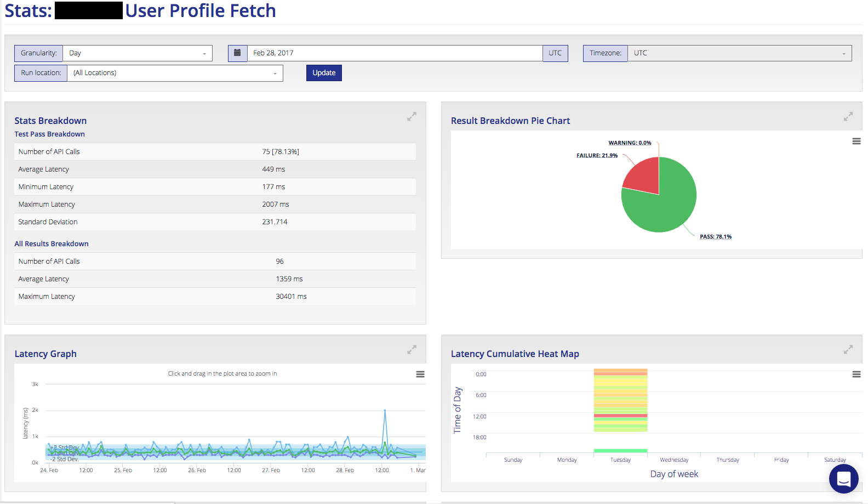Expand the Result Breakdown Pie Chart panel
The height and width of the screenshot is (504, 868).
[x=848, y=117]
